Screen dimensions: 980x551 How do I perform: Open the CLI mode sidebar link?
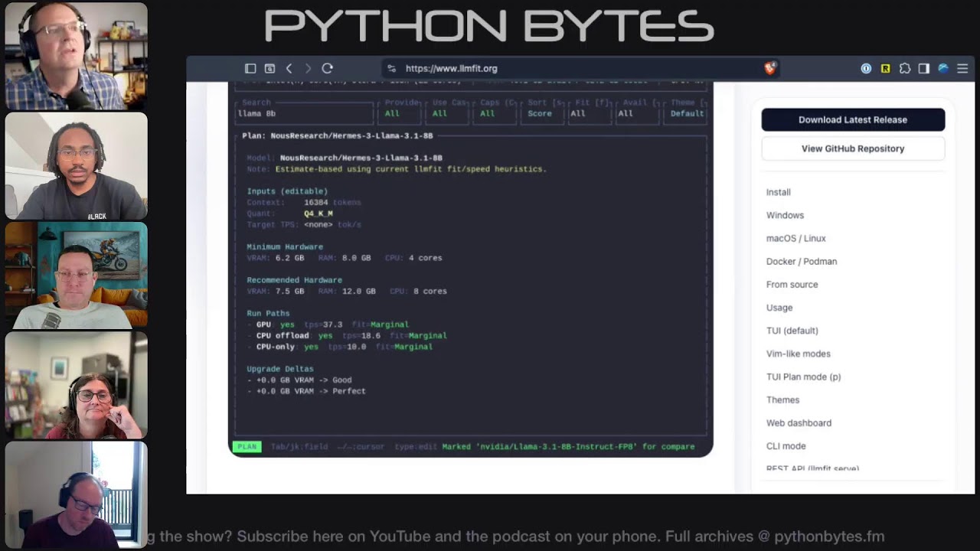[x=786, y=445]
